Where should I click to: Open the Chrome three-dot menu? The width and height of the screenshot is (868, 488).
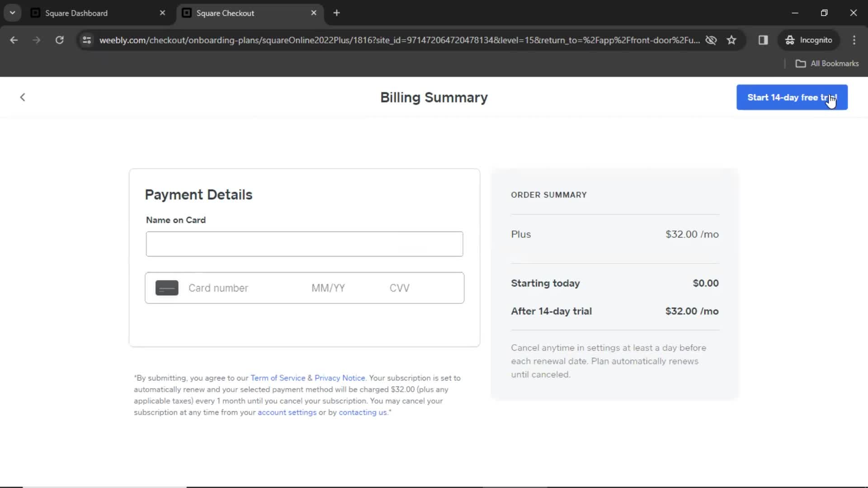(854, 40)
